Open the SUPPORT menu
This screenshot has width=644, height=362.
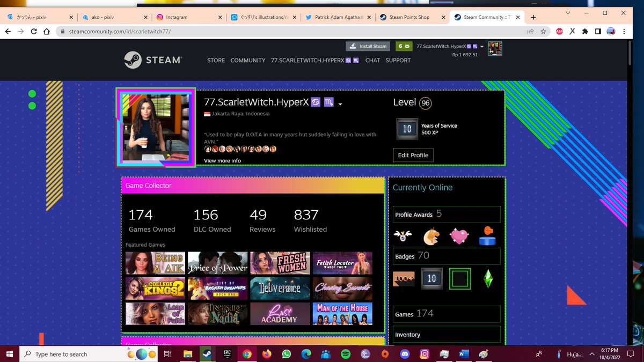point(398,61)
